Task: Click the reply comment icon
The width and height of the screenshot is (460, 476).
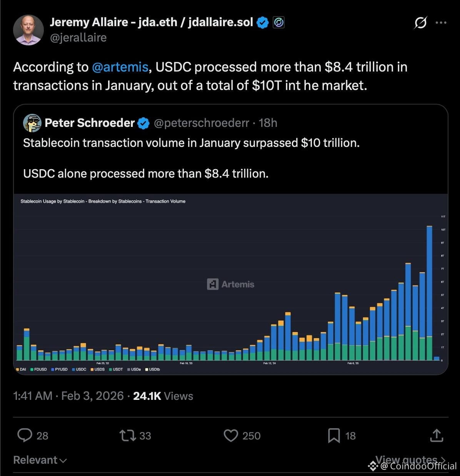Action: point(25,435)
